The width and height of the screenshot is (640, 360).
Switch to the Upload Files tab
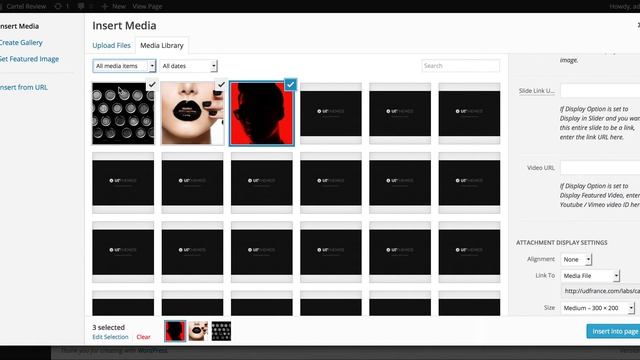click(x=111, y=45)
